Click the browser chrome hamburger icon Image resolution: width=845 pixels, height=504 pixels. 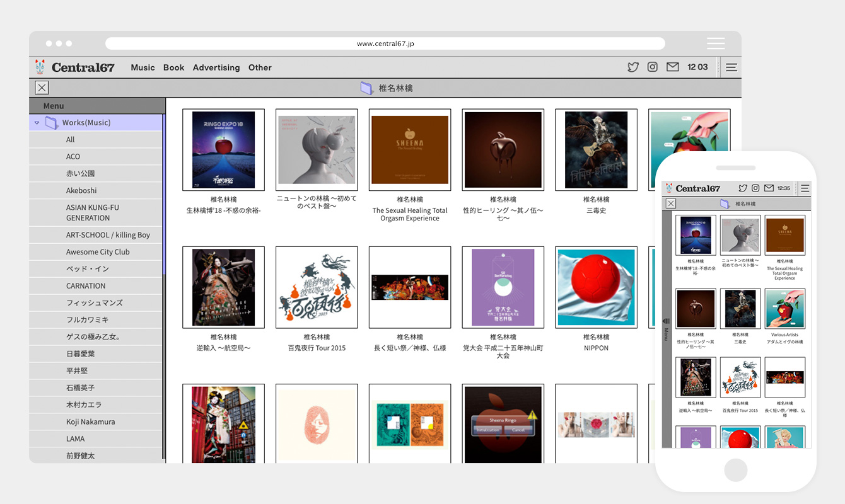716,43
